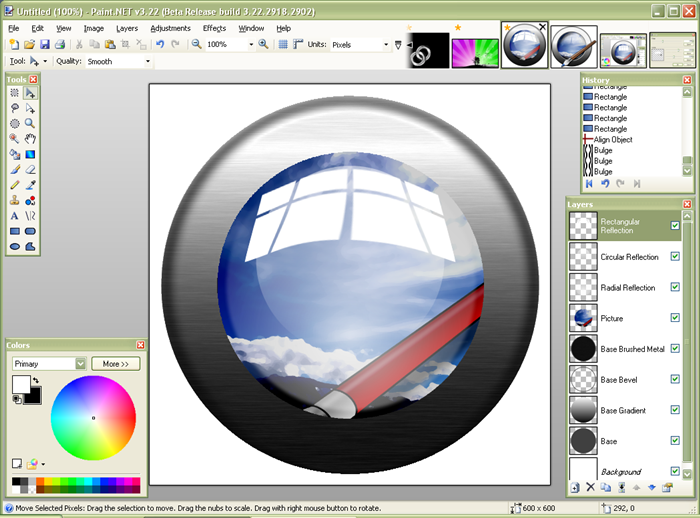Choose the Lasso Select tool
This screenshot has height=518, width=700.
tap(15, 108)
